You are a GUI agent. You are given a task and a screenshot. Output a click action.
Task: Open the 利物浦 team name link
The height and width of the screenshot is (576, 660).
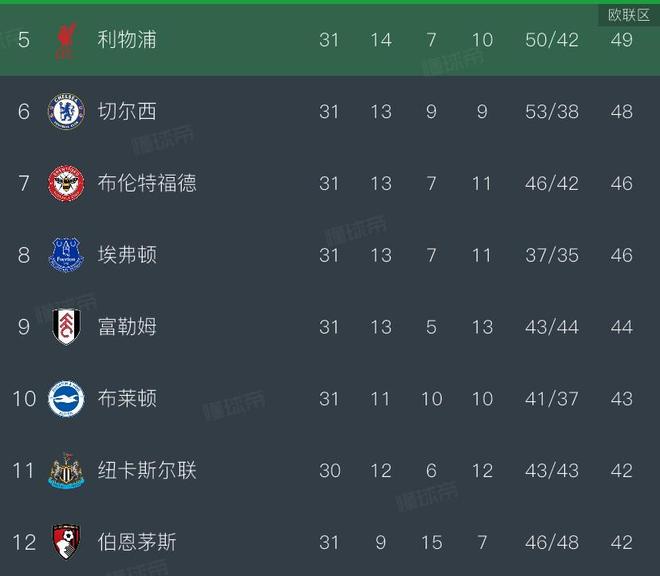click(127, 41)
